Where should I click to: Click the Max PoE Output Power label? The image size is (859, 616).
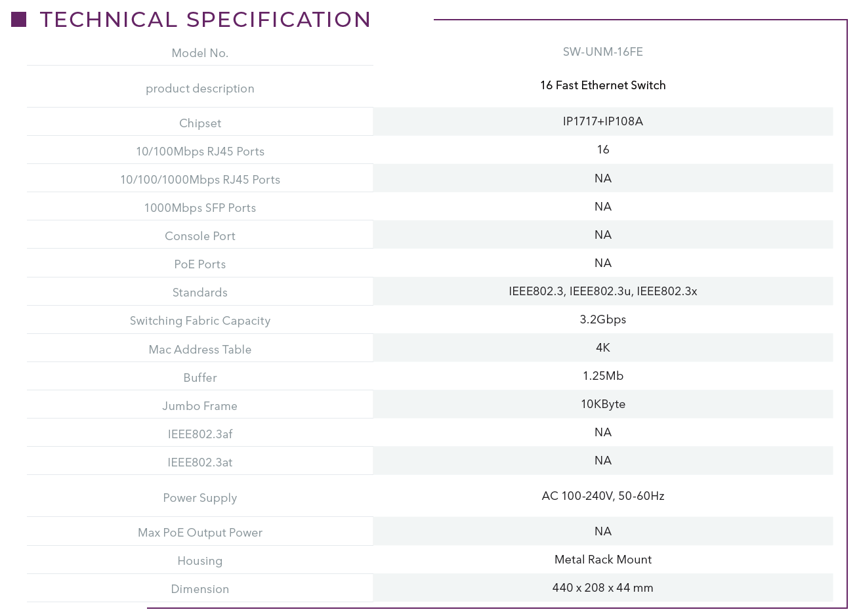click(200, 533)
